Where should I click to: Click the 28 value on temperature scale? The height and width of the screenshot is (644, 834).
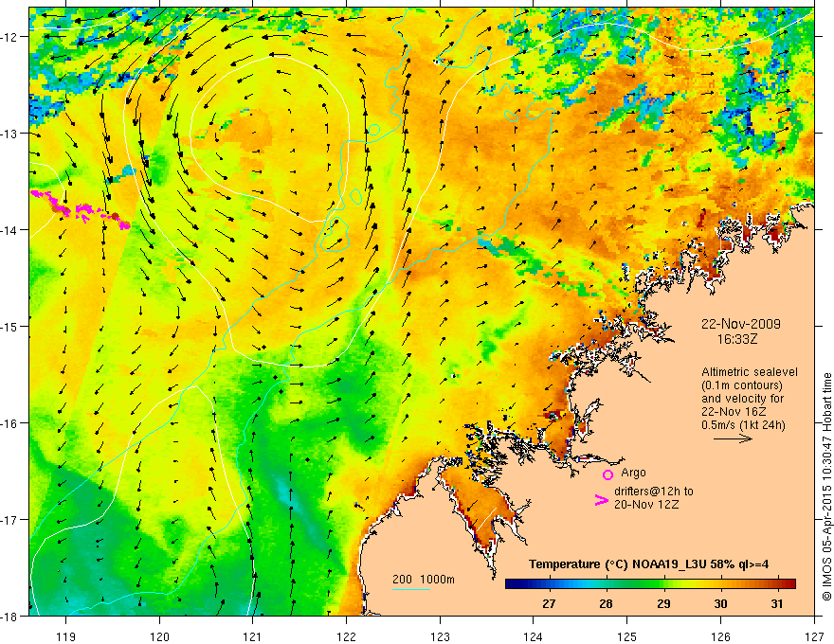coord(606,604)
